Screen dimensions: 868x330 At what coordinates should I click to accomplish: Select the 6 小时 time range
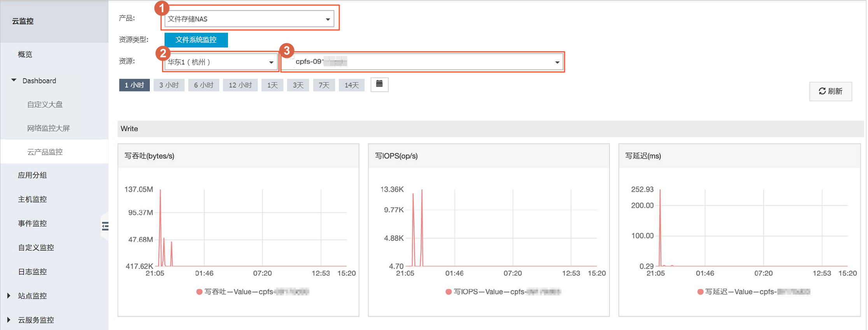point(203,85)
